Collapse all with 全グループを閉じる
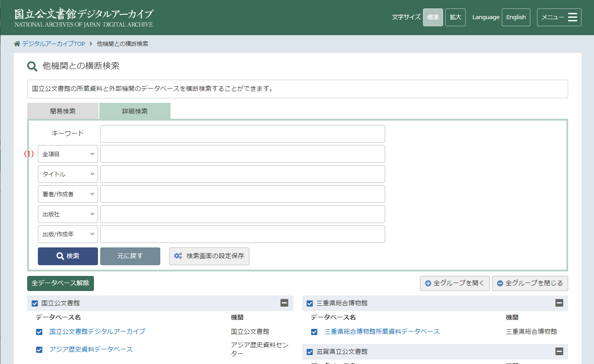The image size is (594, 364). (530, 283)
